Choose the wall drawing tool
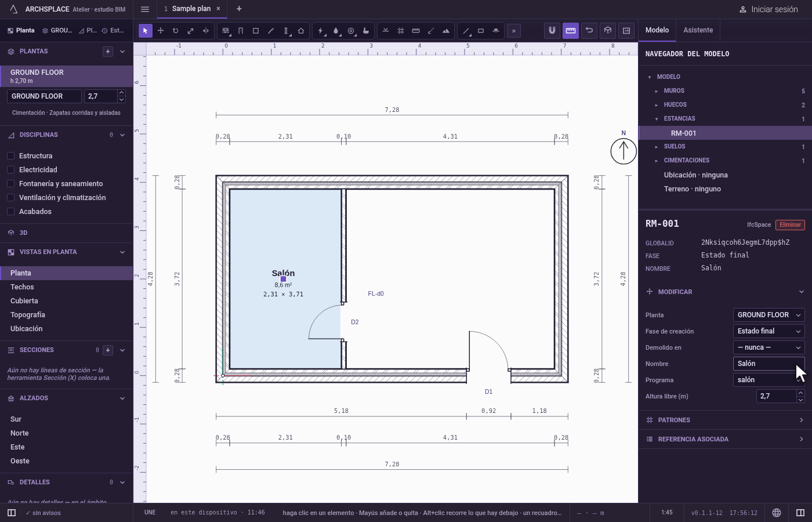The height and width of the screenshot is (522, 812). point(226,31)
